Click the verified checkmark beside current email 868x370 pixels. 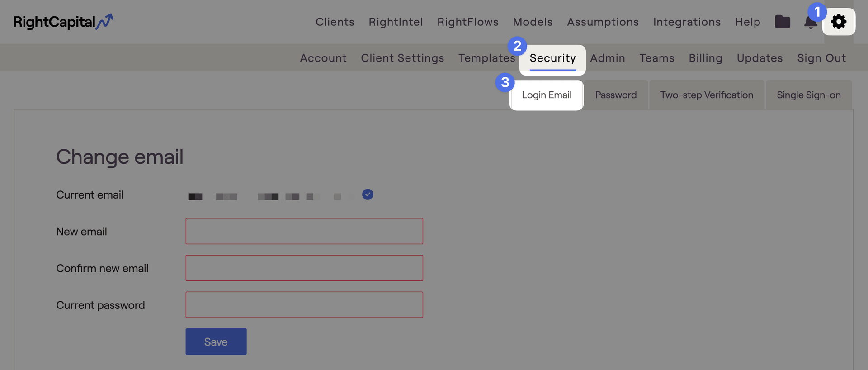click(x=368, y=194)
